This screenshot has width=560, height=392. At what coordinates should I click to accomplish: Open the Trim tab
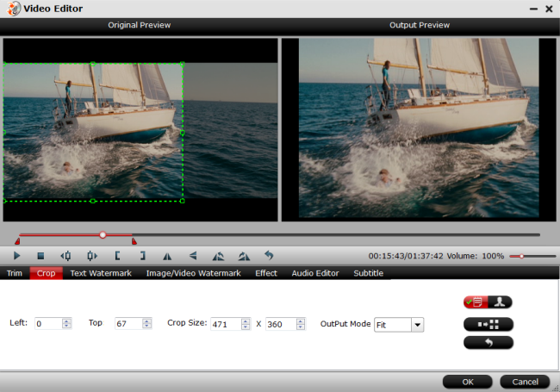click(x=15, y=273)
